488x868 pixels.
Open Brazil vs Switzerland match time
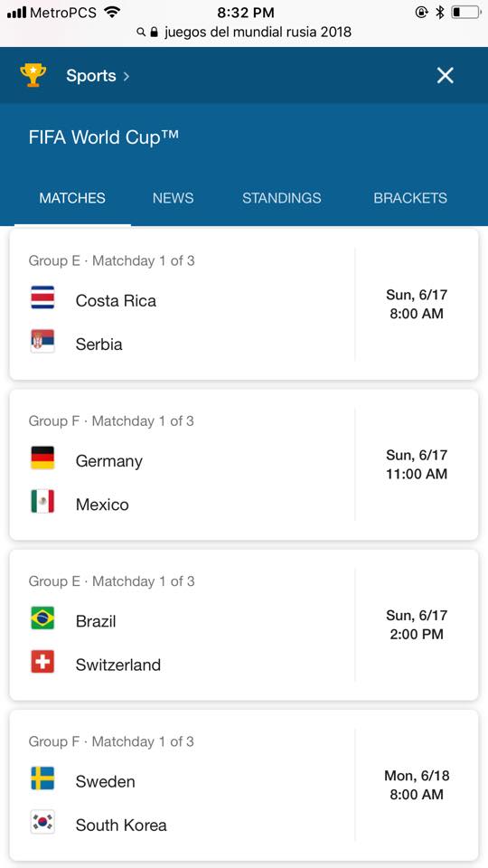417,625
